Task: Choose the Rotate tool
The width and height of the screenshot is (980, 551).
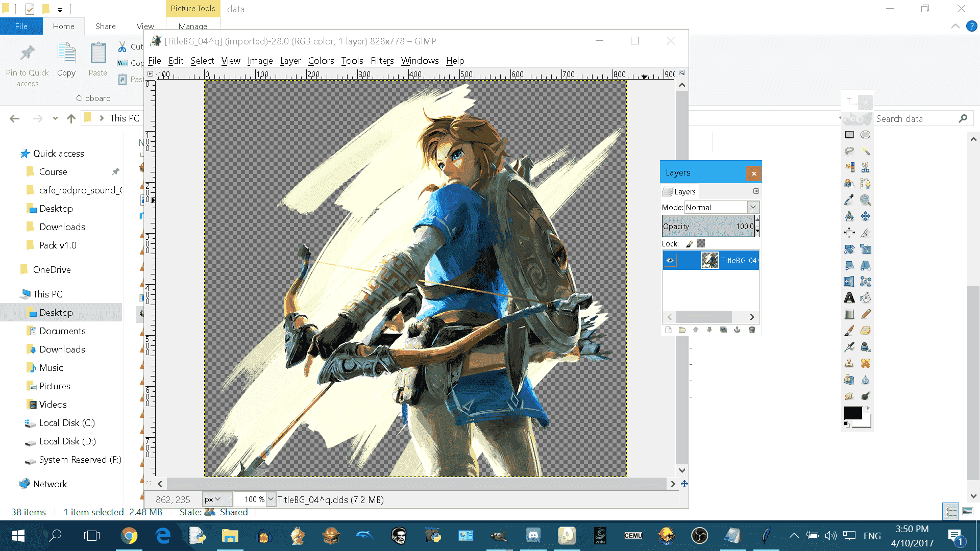Action: coord(849,249)
